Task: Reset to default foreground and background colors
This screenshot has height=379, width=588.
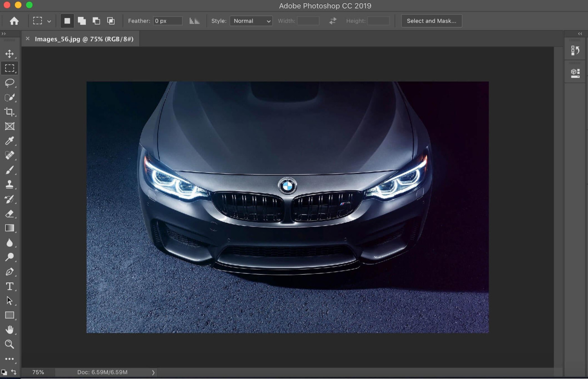Action: pos(4,372)
